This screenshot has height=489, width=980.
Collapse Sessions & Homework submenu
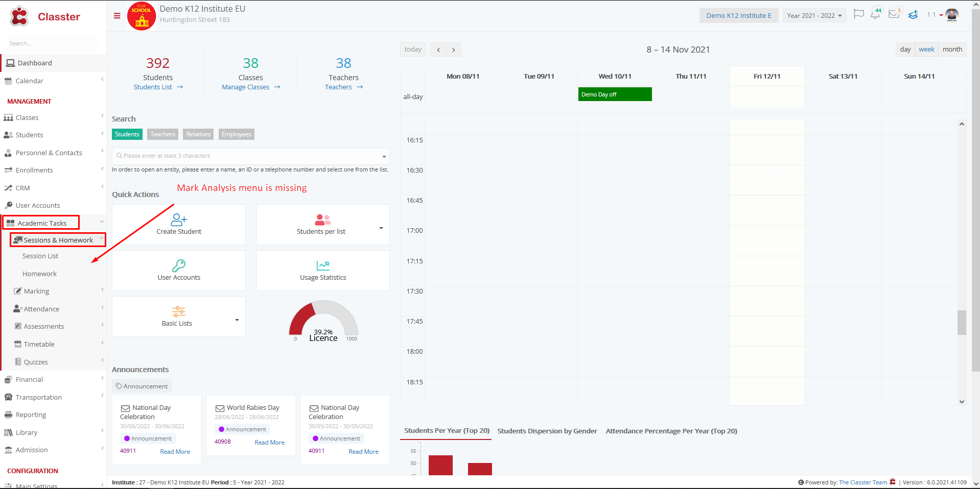click(x=102, y=238)
